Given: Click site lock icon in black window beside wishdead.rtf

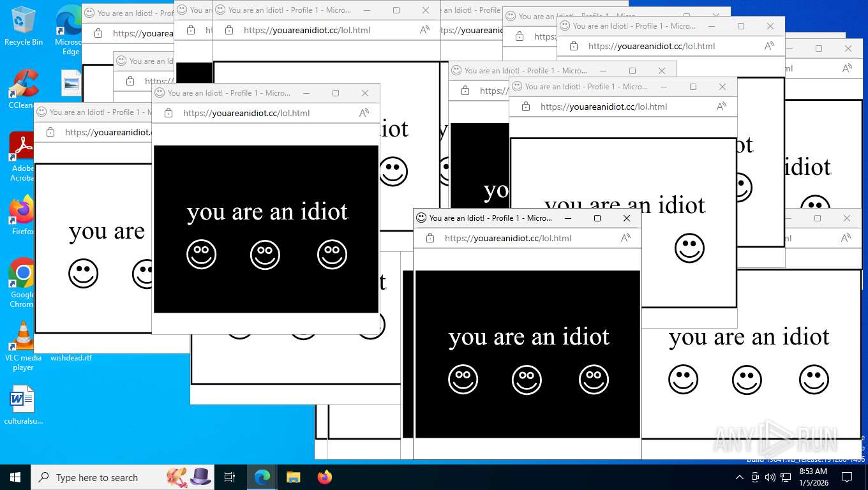Looking at the screenshot, I should [x=168, y=113].
